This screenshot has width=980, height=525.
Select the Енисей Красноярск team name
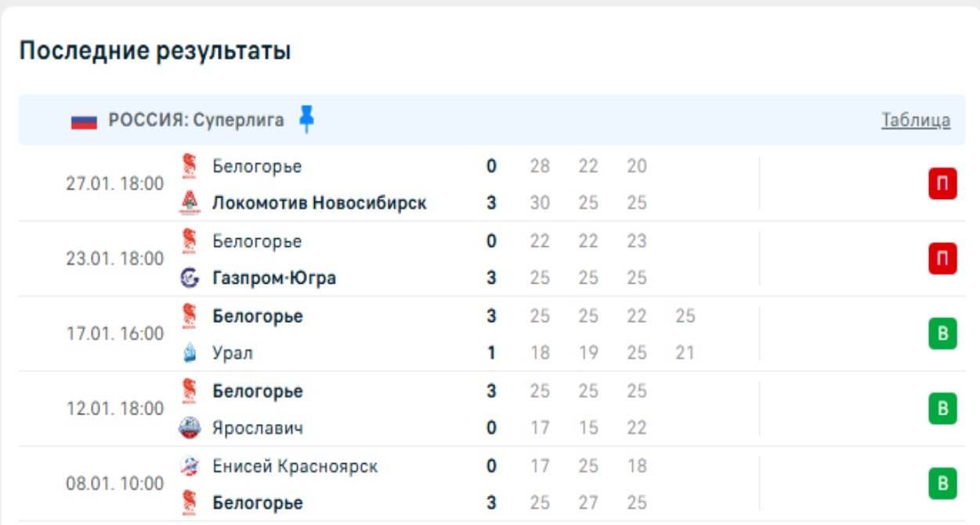pos(295,466)
